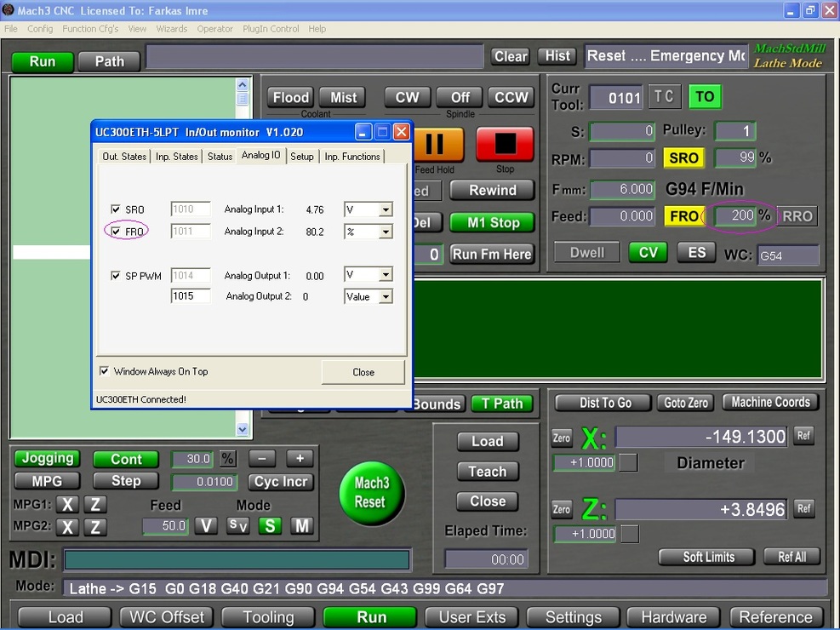Open the Tooling screen
This screenshot has width=840, height=630.
point(268,617)
